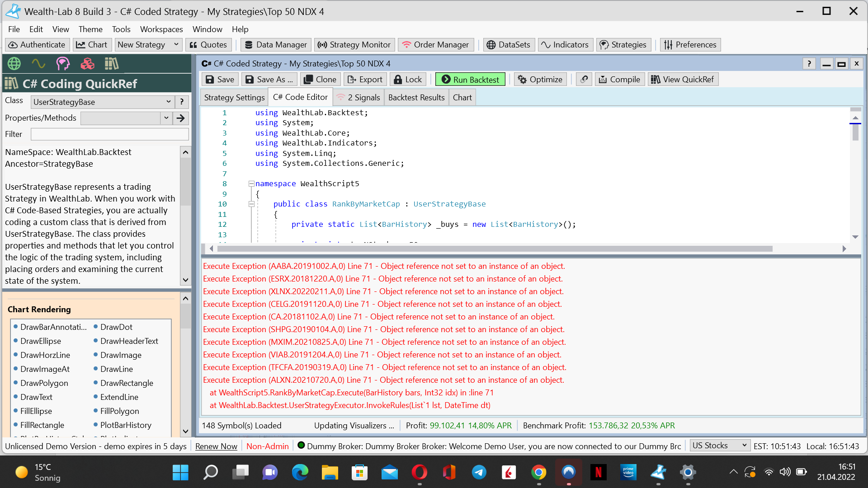Select DrawEllipse method entry
The width and height of the screenshot is (868, 488).
tap(41, 341)
